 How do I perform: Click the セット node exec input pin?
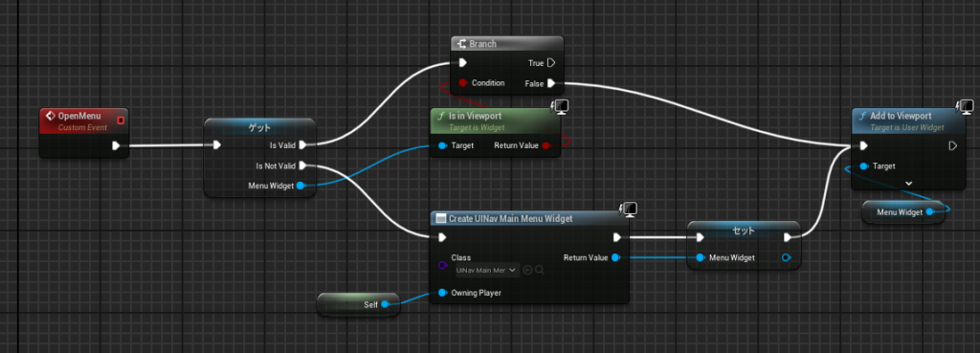point(700,237)
